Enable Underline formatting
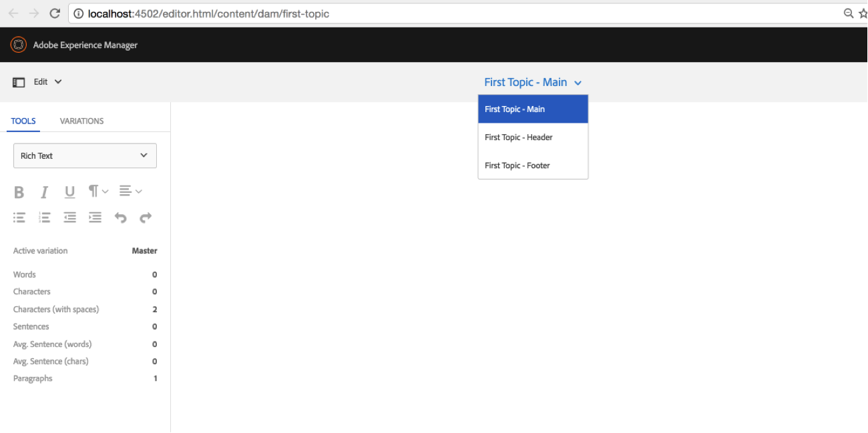Viewport: 868px width, 433px height. 69,192
